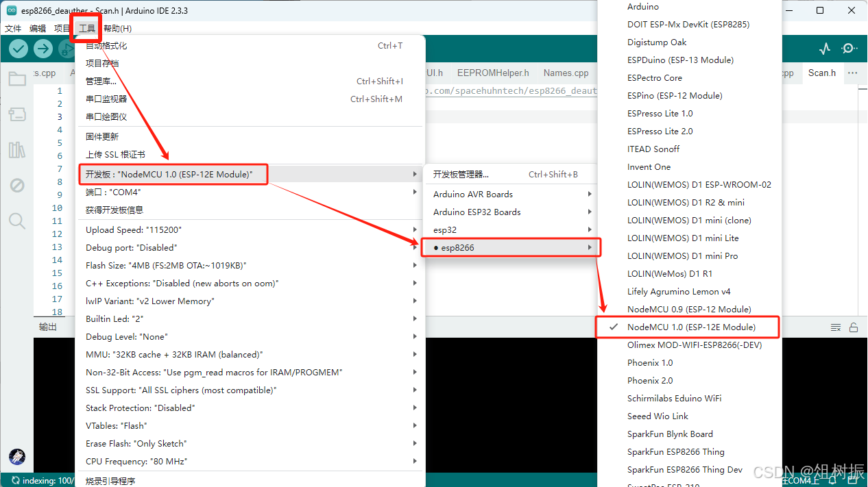The width and height of the screenshot is (868, 487).
Task: Click the clear output lines icon
Action: [836, 327]
